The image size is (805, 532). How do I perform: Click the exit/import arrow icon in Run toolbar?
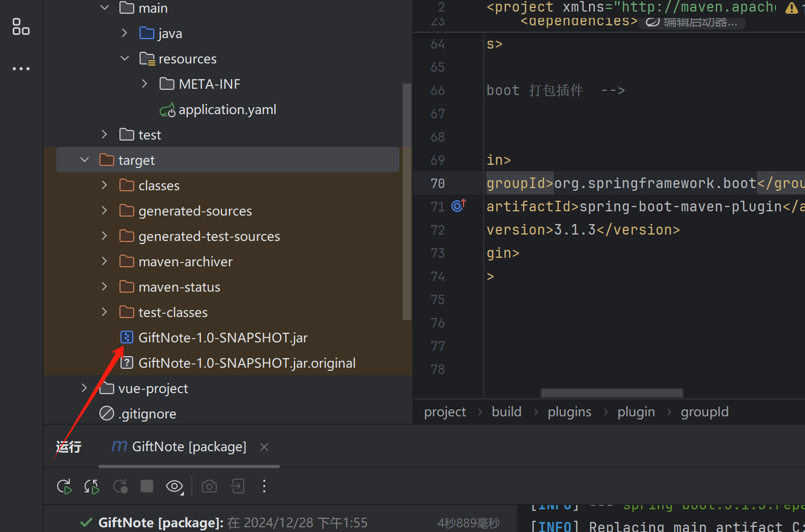pos(237,486)
